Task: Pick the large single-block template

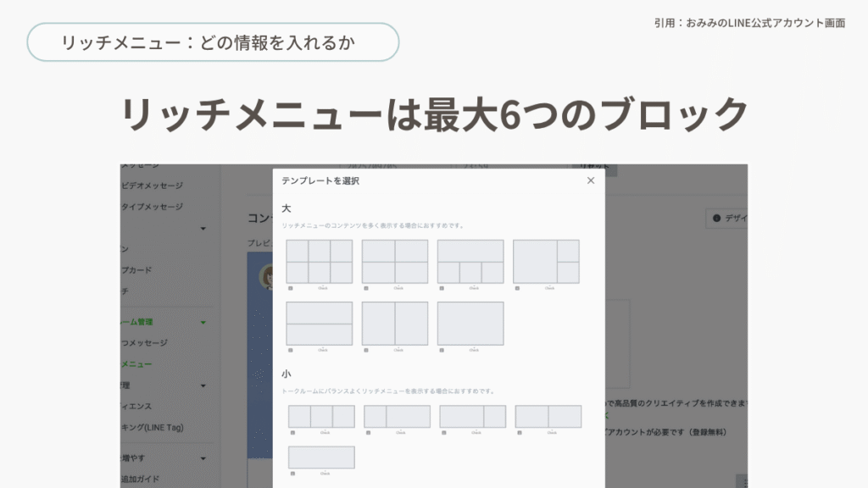Action: pos(470,324)
